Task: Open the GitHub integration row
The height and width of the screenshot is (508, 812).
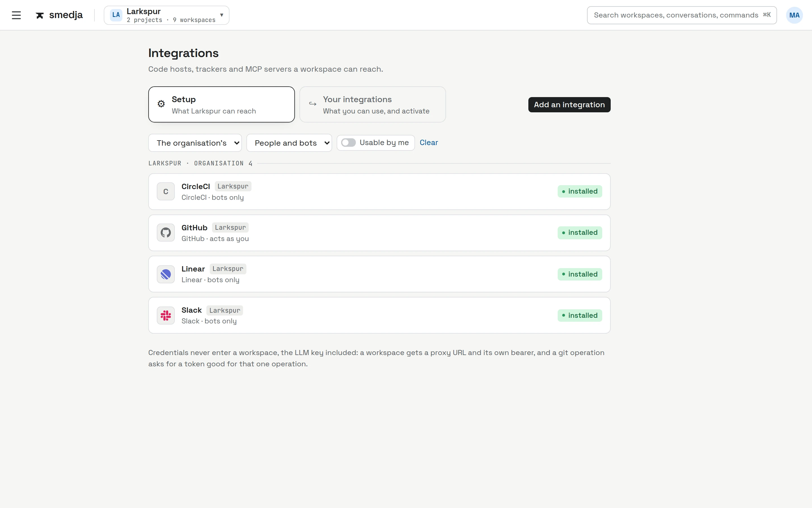Action: (x=379, y=233)
